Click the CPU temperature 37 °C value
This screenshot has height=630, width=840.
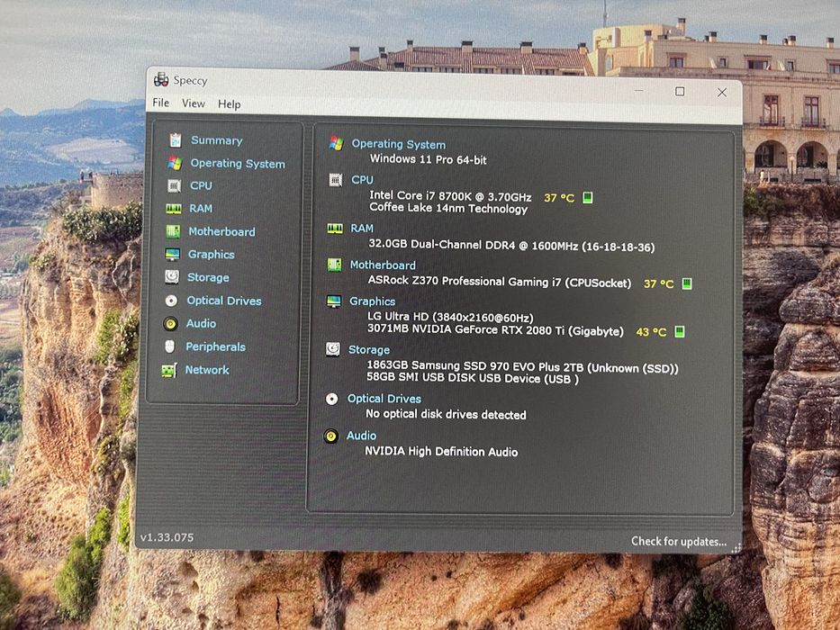pos(559,198)
